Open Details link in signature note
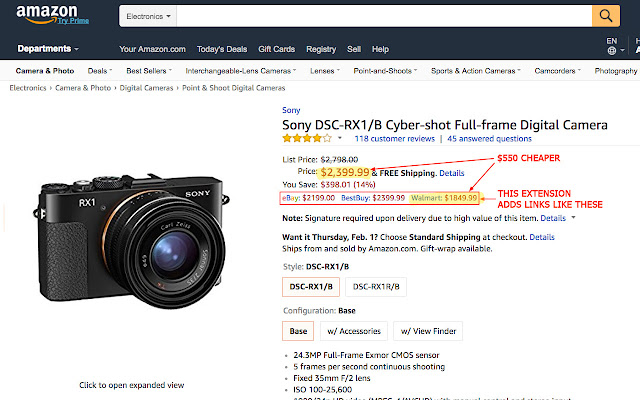Viewport: 640px width, 400px height. point(553,218)
